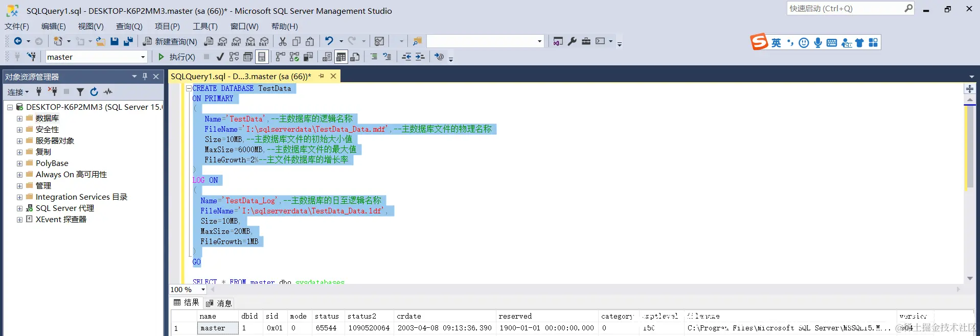Refresh Object Explorer with the refresh icon
The image size is (980, 336).
tap(94, 92)
